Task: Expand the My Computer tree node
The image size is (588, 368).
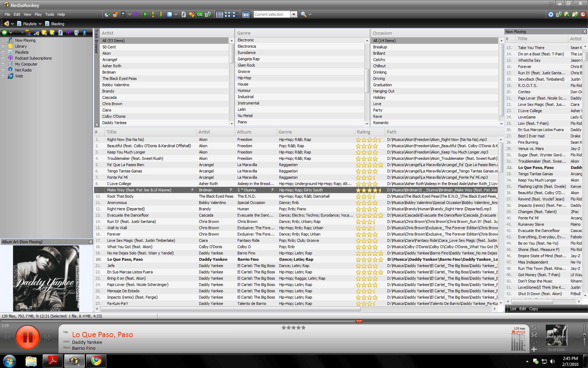Action: click(x=3, y=64)
